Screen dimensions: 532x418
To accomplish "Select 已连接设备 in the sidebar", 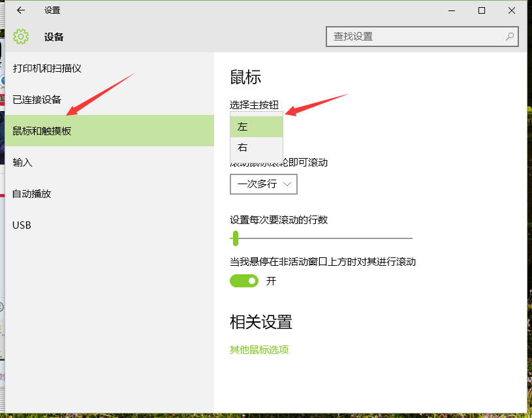I will [x=36, y=99].
